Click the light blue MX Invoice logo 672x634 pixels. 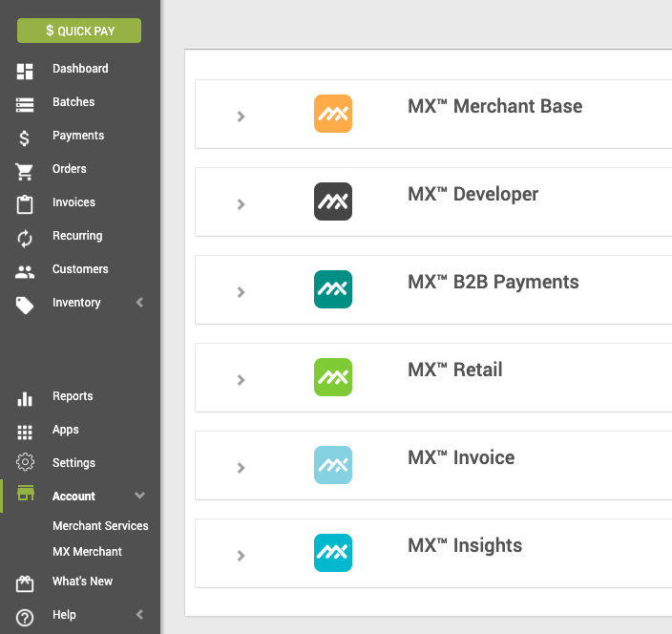coord(333,465)
